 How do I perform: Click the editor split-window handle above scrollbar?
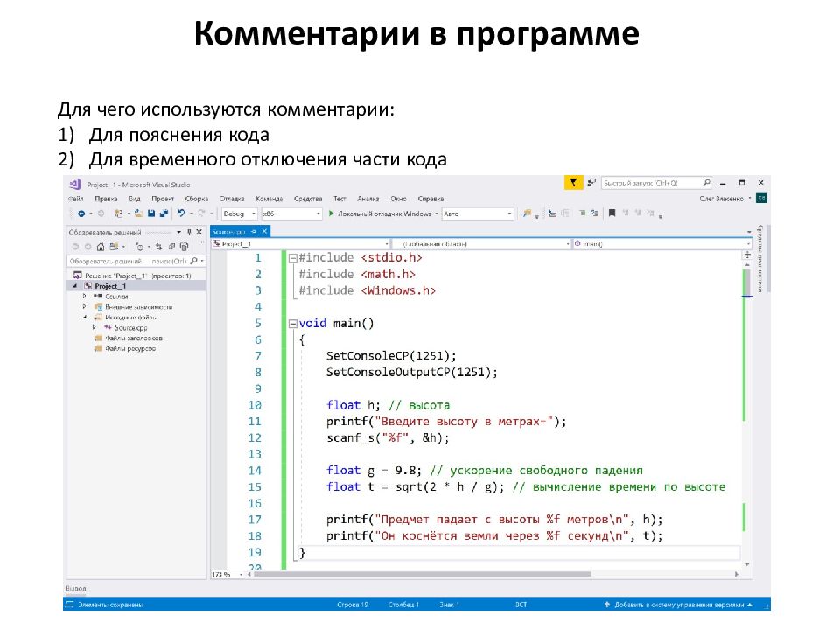747,255
